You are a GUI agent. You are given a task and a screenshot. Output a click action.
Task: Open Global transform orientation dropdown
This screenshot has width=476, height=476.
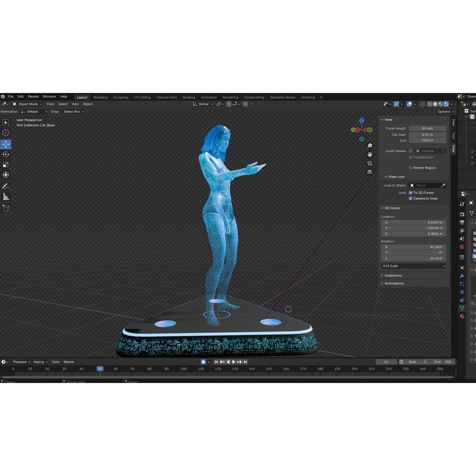(203, 104)
